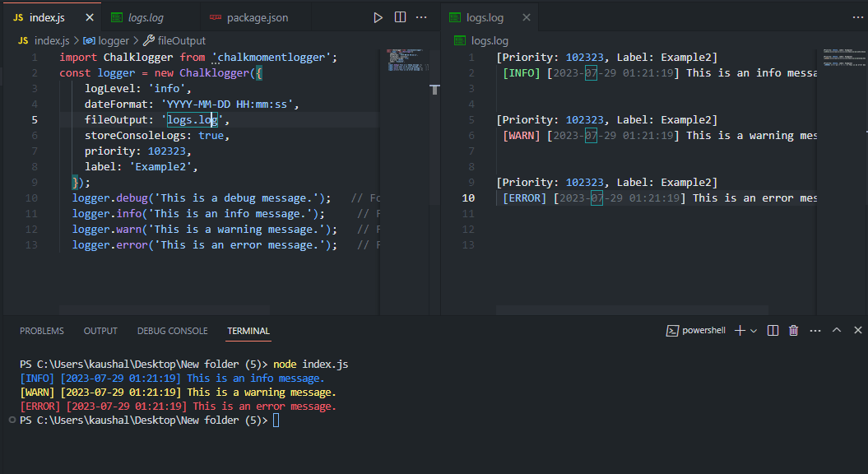Viewport: 868px width, 474px height.
Task: Open right editor group more actions
Action: click(857, 17)
